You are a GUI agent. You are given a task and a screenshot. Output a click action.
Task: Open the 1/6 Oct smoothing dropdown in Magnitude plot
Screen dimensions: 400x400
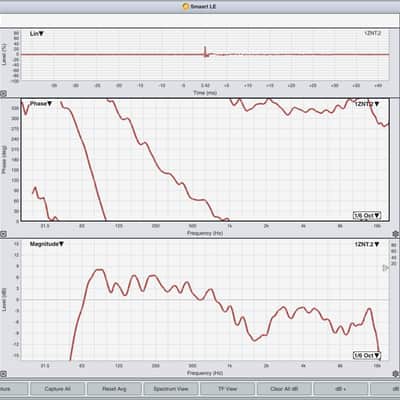(x=367, y=355)
